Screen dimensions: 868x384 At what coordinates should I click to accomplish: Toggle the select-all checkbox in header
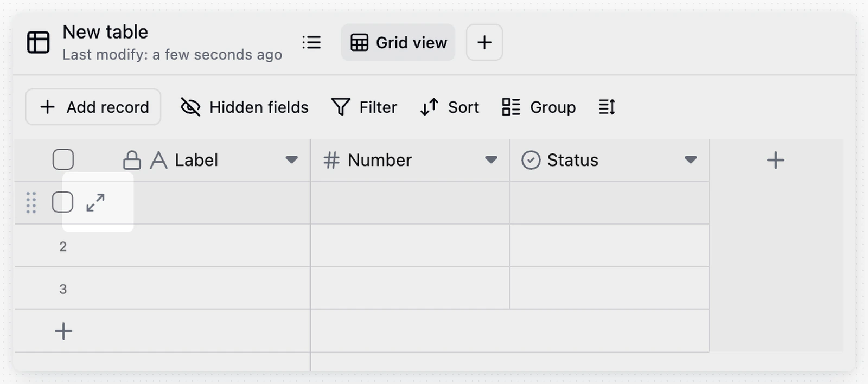coord(63,160)
